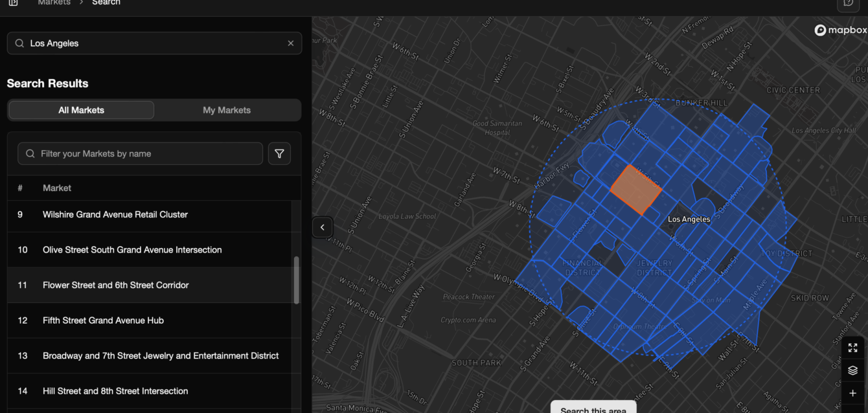The image size is (868, 413).
Task: Select Wilshire Grand Avenue Retail Cluster row
Action: click(150, 214)
